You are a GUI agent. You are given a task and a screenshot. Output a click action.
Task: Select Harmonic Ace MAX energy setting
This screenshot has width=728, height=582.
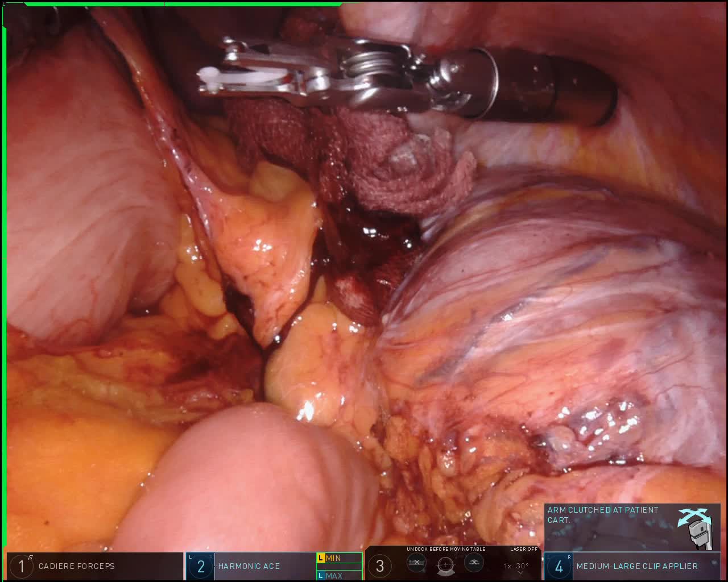(x=339, y=576)
